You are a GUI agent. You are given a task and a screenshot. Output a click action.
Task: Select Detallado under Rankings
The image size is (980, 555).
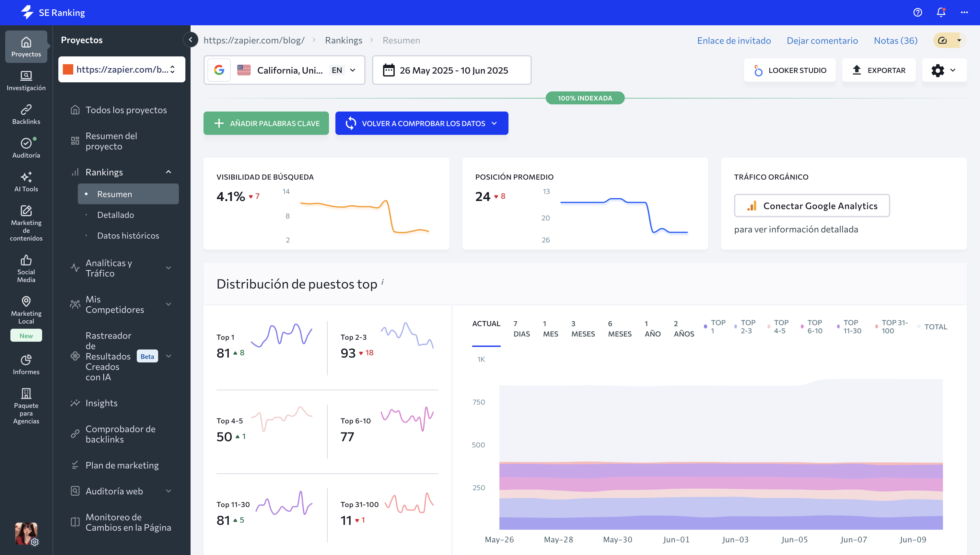tap(115, 215)
